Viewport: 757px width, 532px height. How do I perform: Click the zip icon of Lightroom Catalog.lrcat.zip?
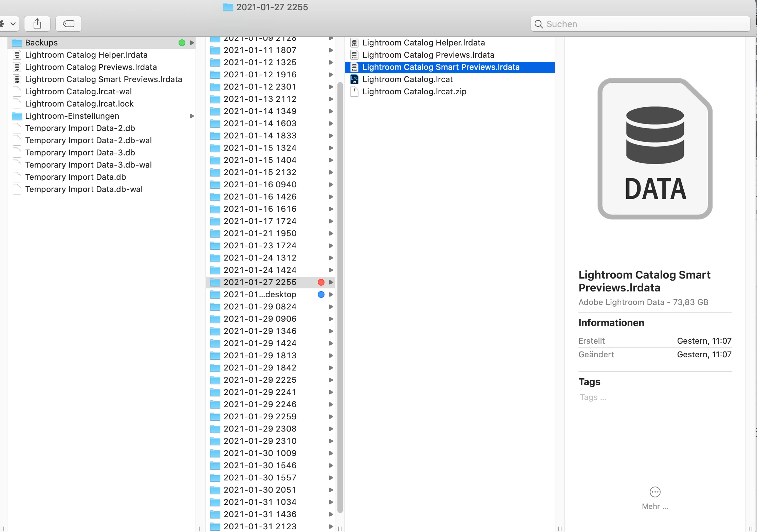(354, 92)
